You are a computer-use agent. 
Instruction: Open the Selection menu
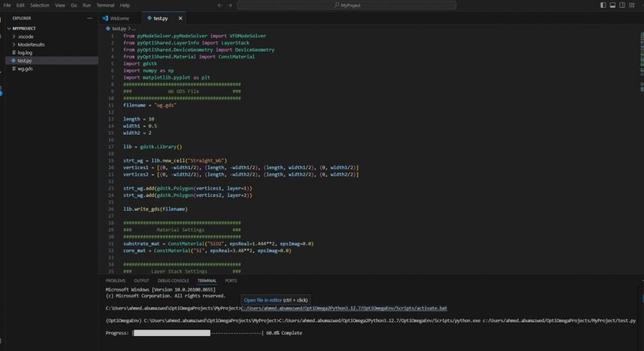[x=39, y=5]
